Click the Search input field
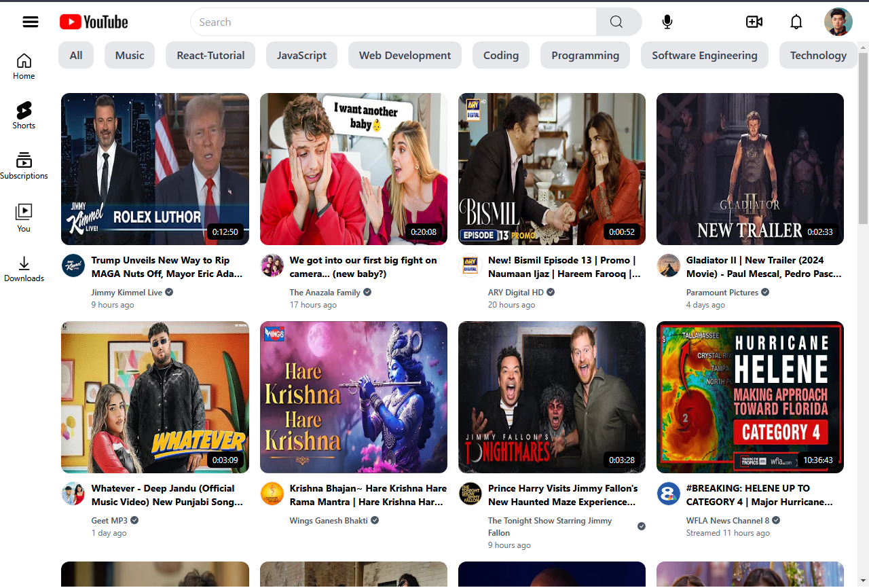869x588 pixels. [394, 22]
